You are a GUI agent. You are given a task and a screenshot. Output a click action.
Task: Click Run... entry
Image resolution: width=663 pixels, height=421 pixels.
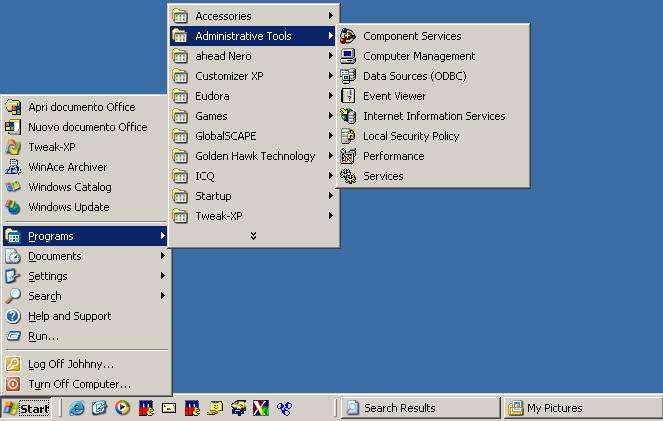pos(44,336)
